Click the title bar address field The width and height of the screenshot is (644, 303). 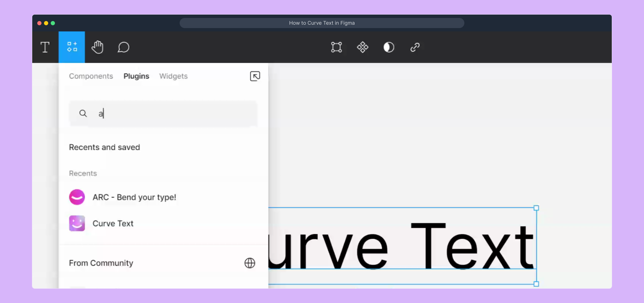click(322, 23)
